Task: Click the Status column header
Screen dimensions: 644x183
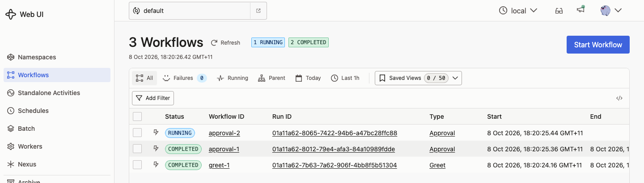Action: tap(174, 116)
